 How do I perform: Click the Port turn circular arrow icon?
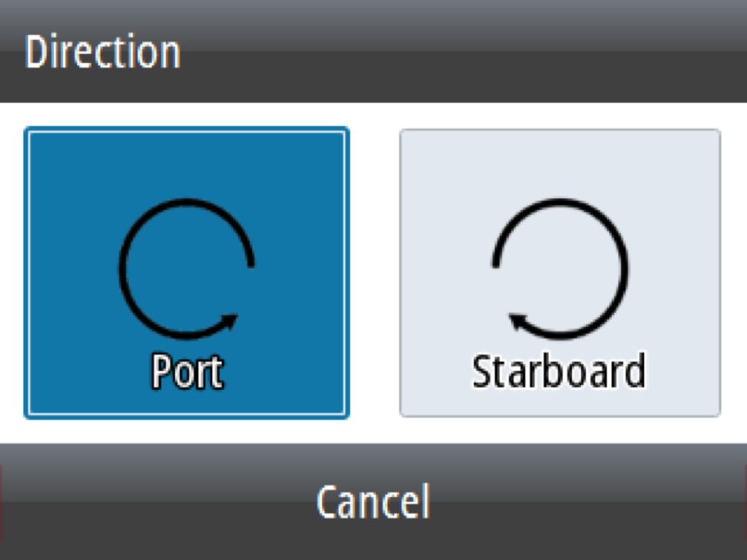[x=186, y=267]
